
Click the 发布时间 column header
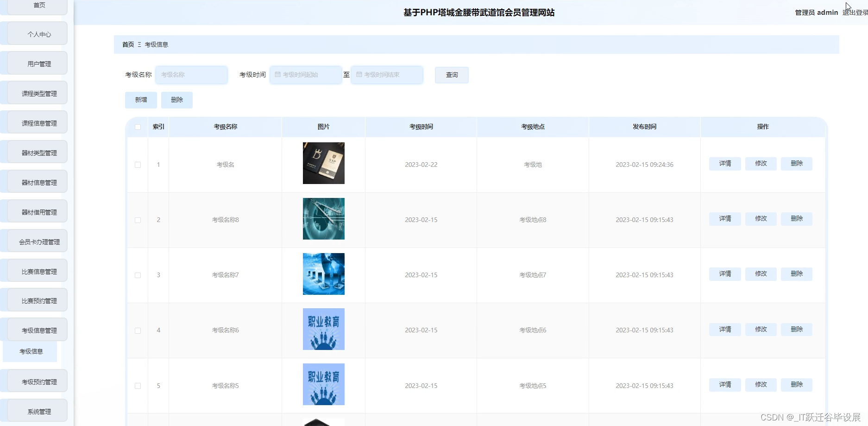pyautogui.click(x=644, y=127)
